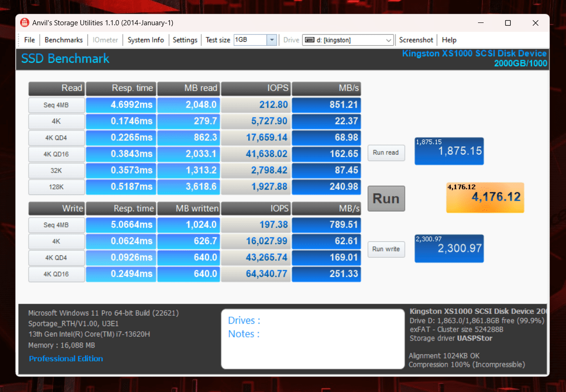Viewport: 566px width, 392px height.
Task: Select the read 4K QD4 test button
Action: coord(56,138)
